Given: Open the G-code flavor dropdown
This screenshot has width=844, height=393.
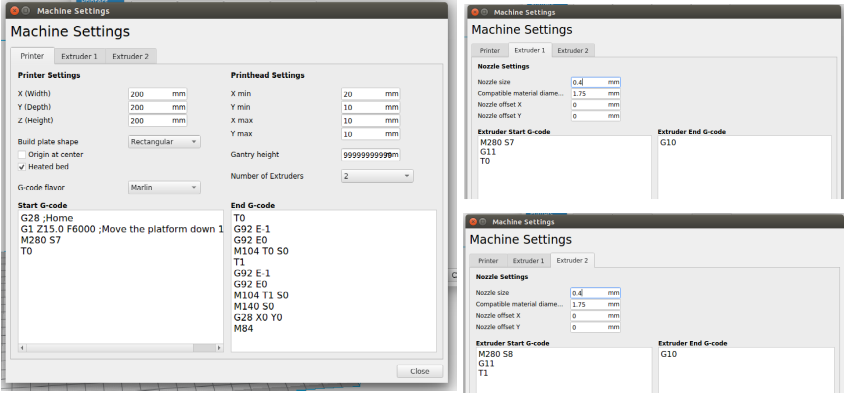Looking at the screenshot, I should [x=165, y=187].
